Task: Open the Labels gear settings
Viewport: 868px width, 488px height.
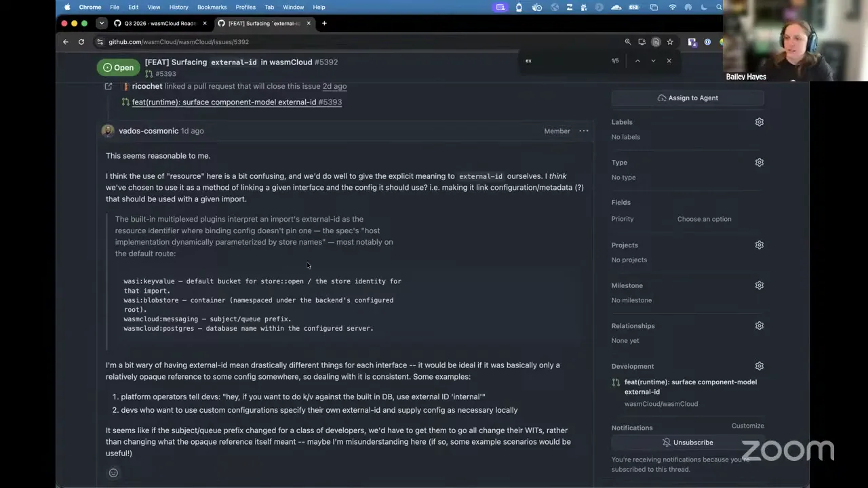Action: 759,122
